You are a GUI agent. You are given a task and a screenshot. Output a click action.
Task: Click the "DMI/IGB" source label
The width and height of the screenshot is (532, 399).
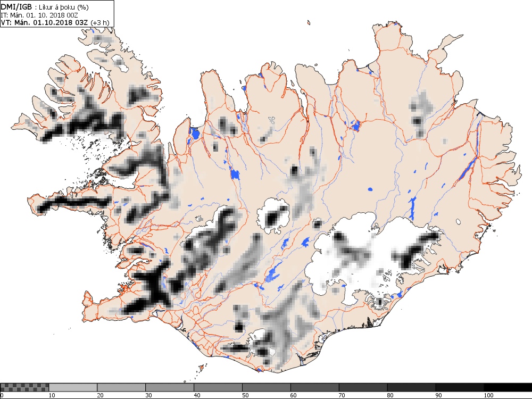pyautogui.click(x=16, y=7)
